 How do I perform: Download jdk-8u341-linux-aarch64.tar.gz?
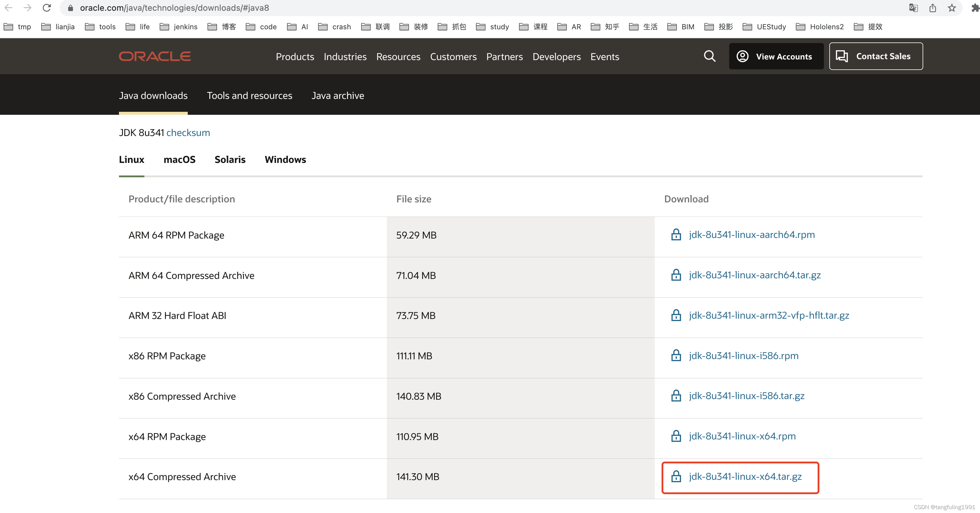pyautogui.click(x=755, y=275)
